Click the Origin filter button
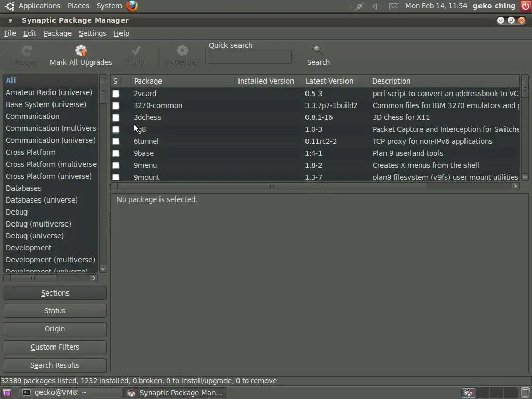532x399 pixels. click(55, 329)
